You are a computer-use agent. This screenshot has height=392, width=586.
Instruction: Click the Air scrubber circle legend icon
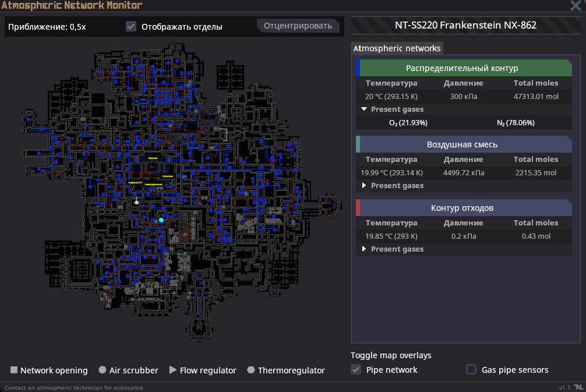pyautogui.click(x=103, y=370)
